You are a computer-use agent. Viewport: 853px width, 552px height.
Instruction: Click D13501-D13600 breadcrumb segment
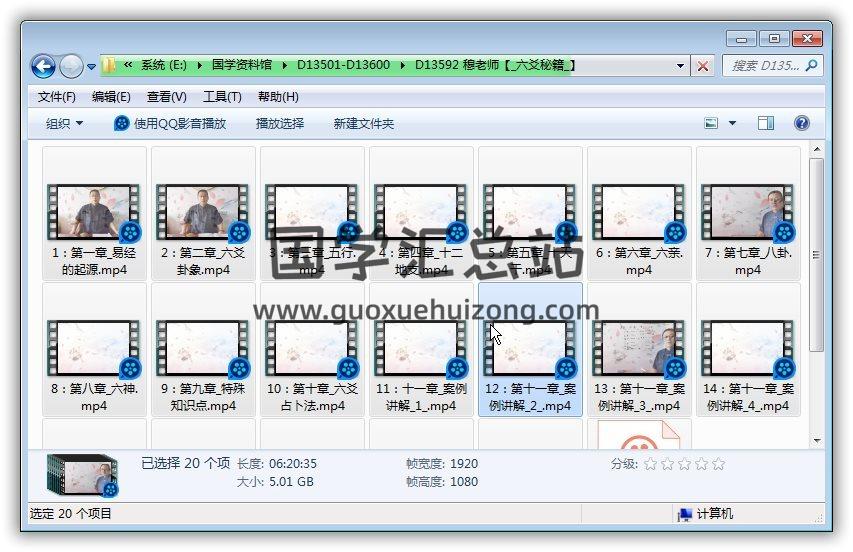[x=343, y=66]
